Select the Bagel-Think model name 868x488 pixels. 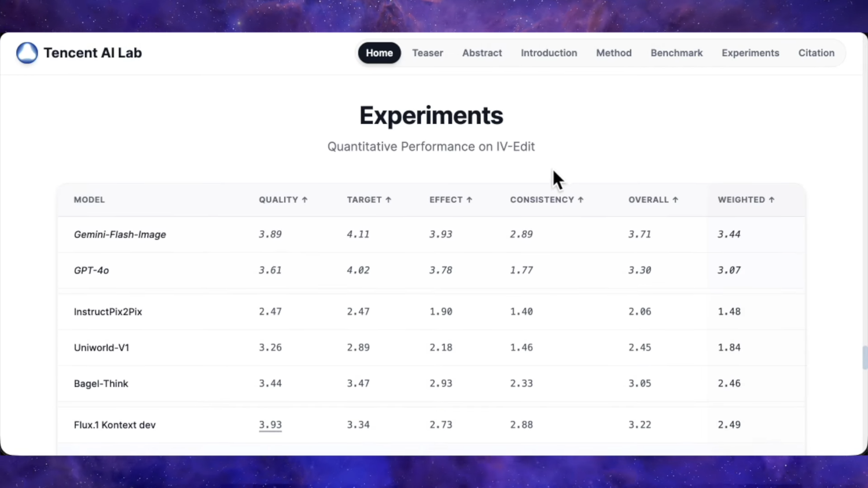(x=101, y=383)
